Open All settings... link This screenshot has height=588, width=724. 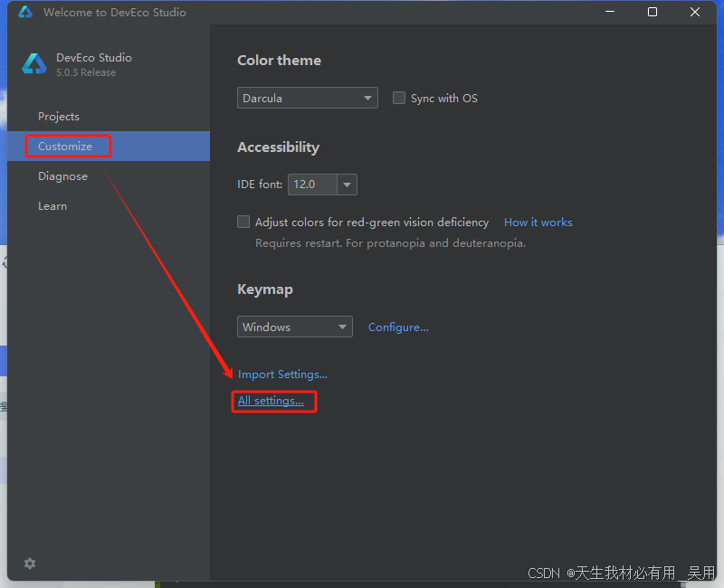(271, 401)
